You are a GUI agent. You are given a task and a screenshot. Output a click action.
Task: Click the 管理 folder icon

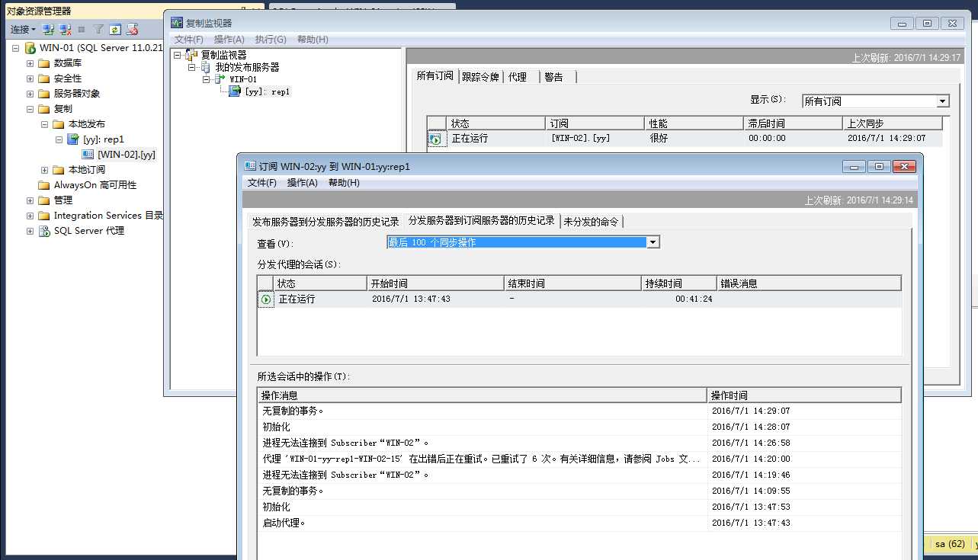(x=44, y=200)
